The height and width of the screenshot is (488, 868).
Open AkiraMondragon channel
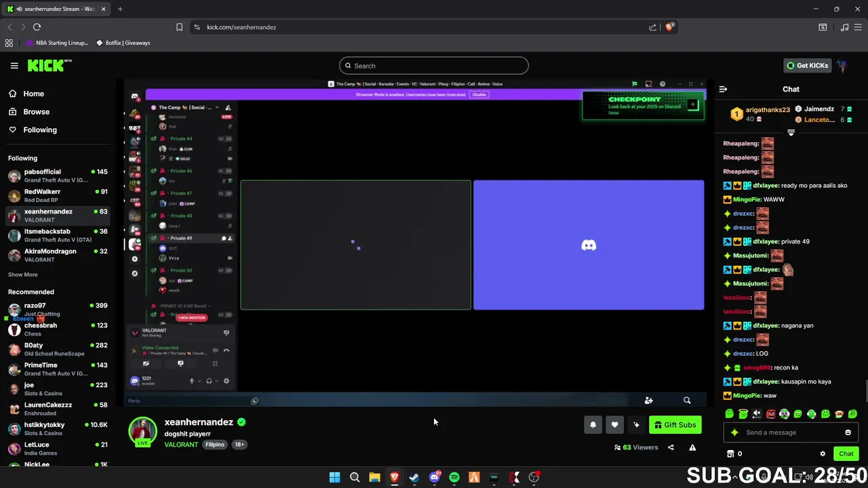pyautogui.click(x=57, y=255)
